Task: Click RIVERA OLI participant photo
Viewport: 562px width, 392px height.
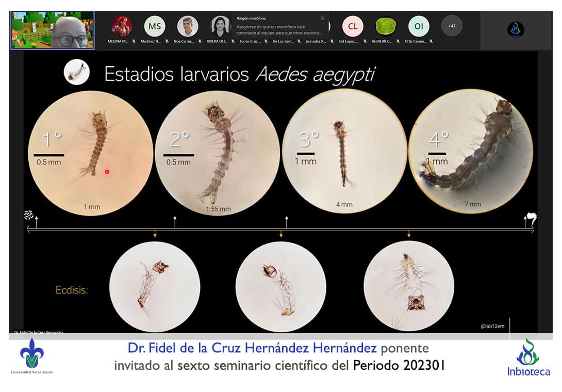Action: coord(221,26)
